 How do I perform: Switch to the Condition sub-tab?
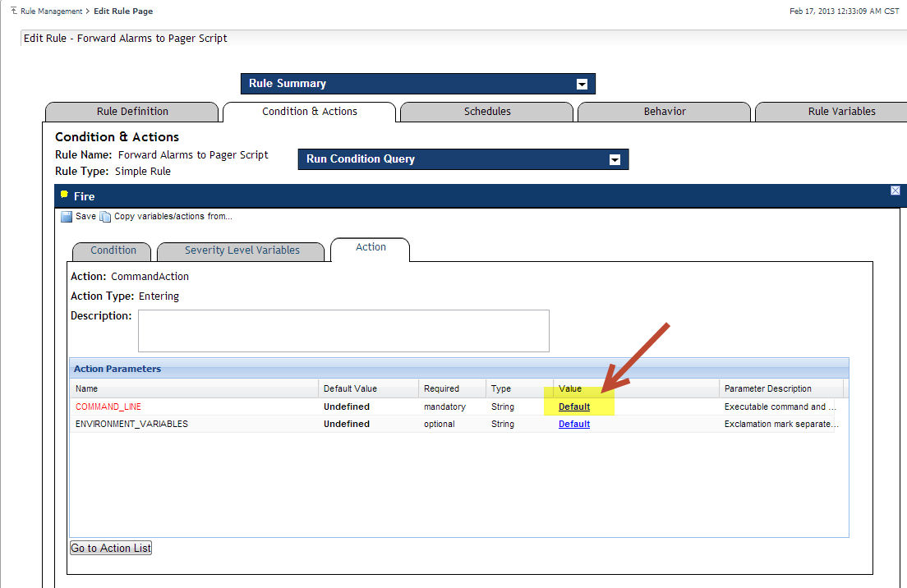click(113, 250)
